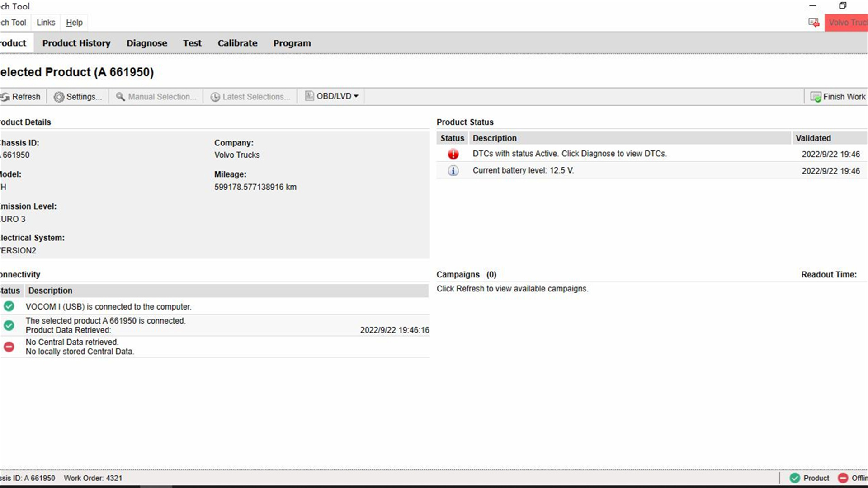Switch to the Diagnose tab
This screenshot has height=488, width=868.
pos(147,43)
